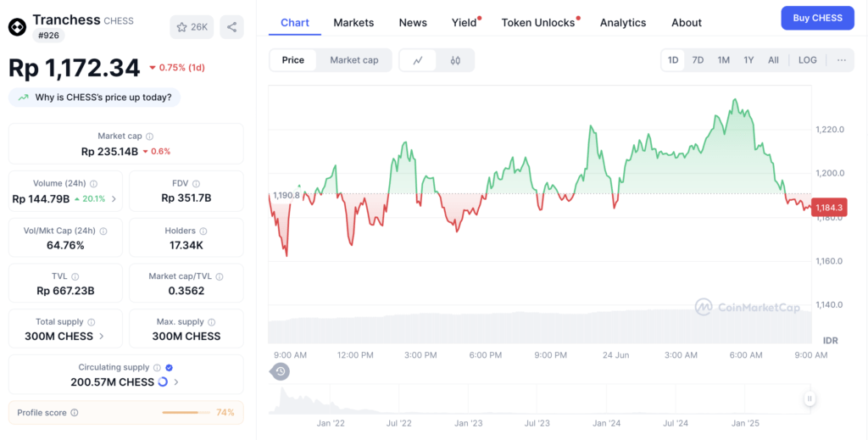
Task: Switch to line chart view icon
Action: 418,60
